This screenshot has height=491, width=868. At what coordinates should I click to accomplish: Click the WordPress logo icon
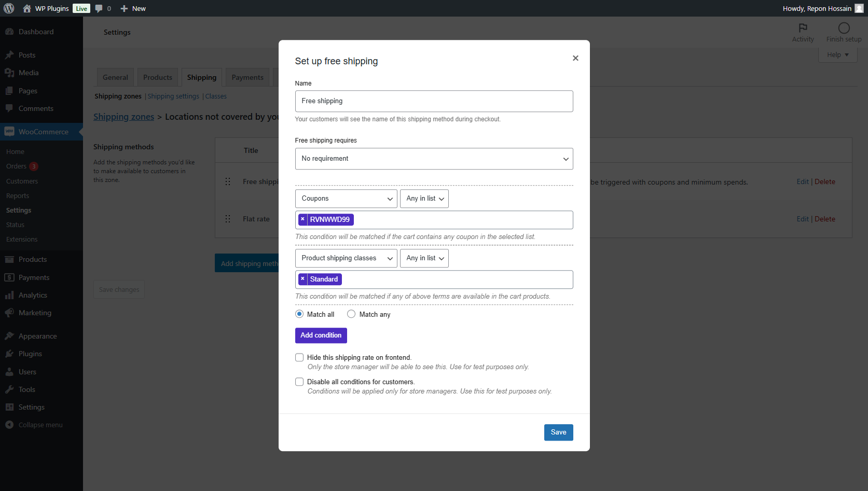click(x=9, y=8)
